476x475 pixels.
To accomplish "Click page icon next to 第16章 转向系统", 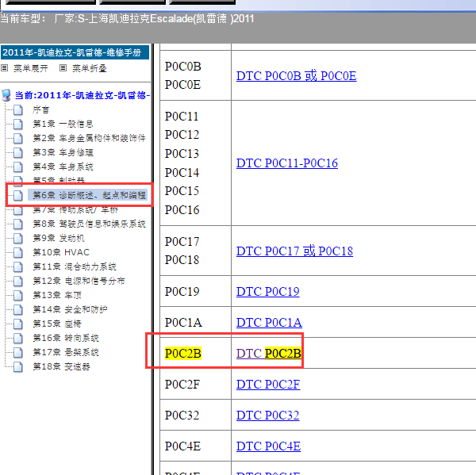I will pos(18,338).
